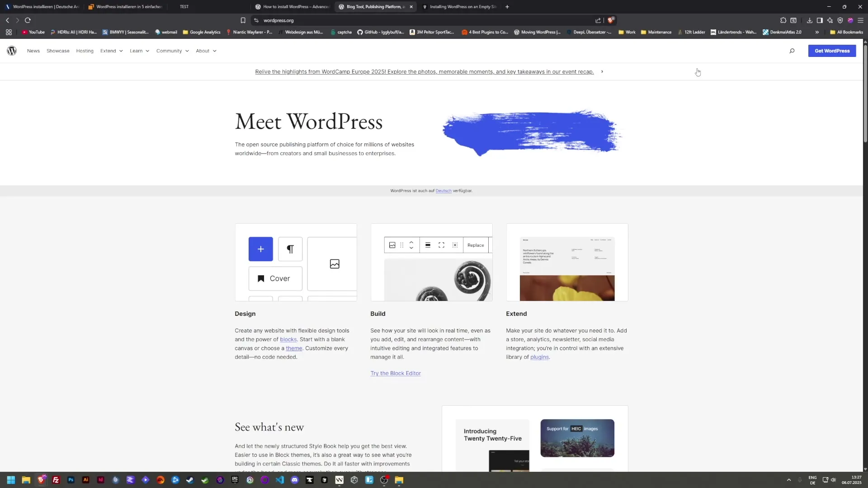Launch Photoshop from the taskbar
Image resolution: width=868 pixels, height=488 pixels.
coord(71,480)
